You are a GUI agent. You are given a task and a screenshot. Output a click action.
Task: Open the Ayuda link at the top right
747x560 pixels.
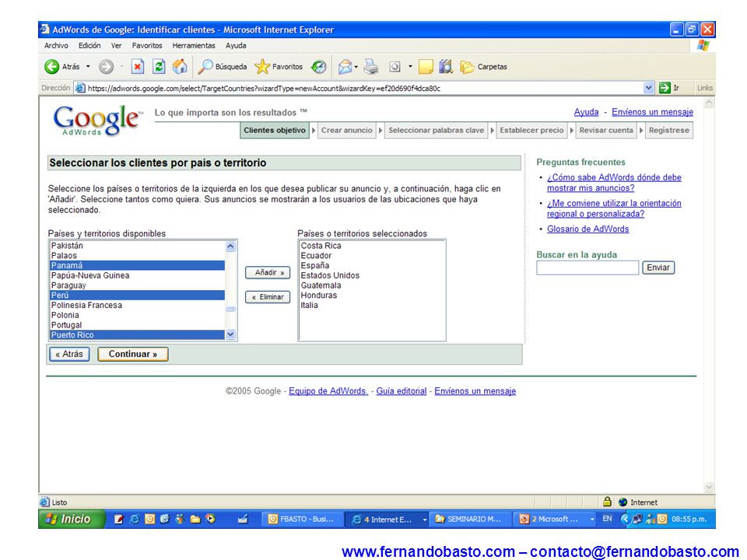(586, 112)
